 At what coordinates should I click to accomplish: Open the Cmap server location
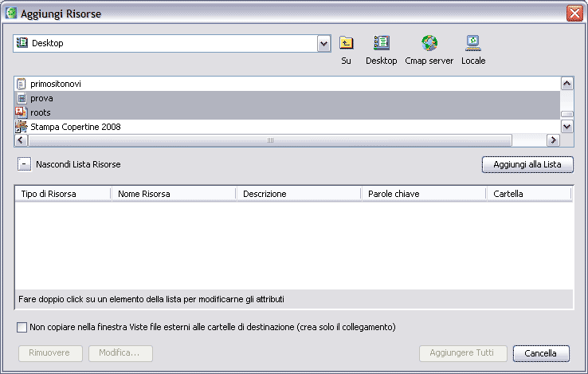tap(429, 44)
